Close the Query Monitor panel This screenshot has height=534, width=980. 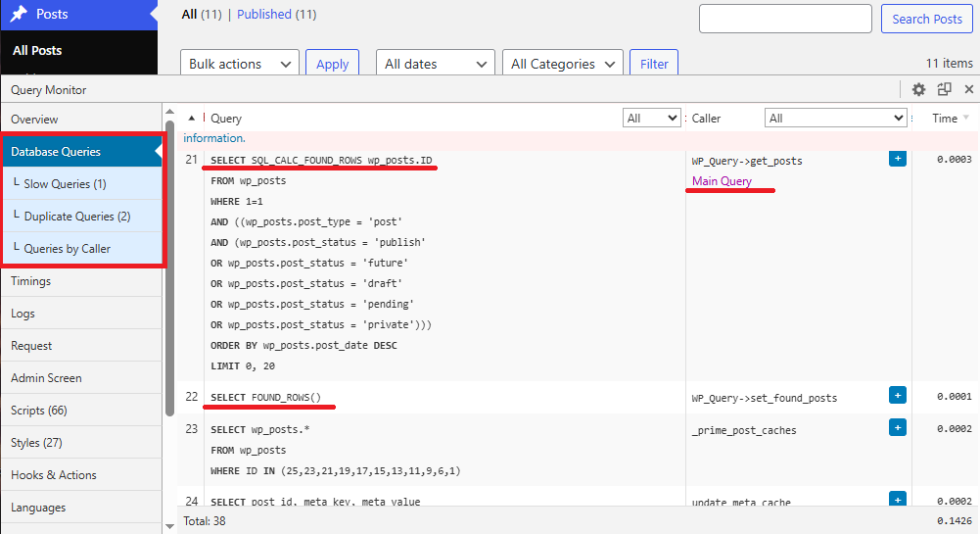point(969,89)
